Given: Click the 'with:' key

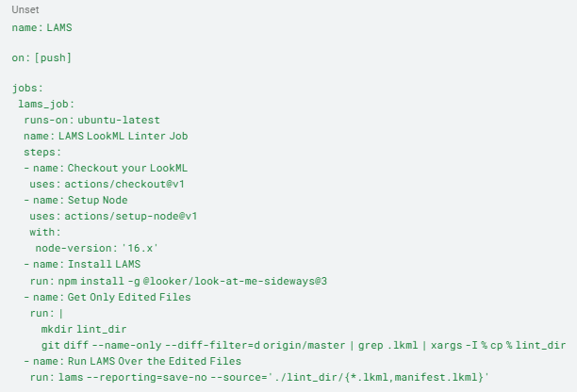Looking at the screenshot, I should [45, 232].
